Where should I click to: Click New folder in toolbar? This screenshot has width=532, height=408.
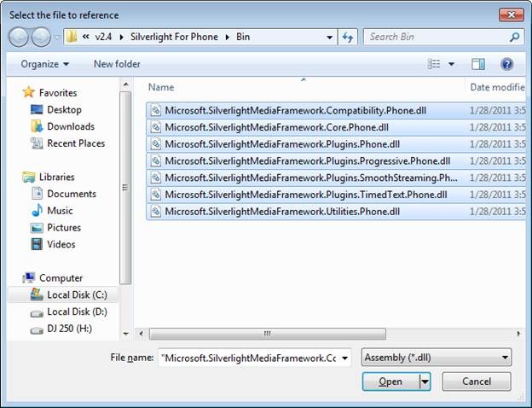point(117,64)
